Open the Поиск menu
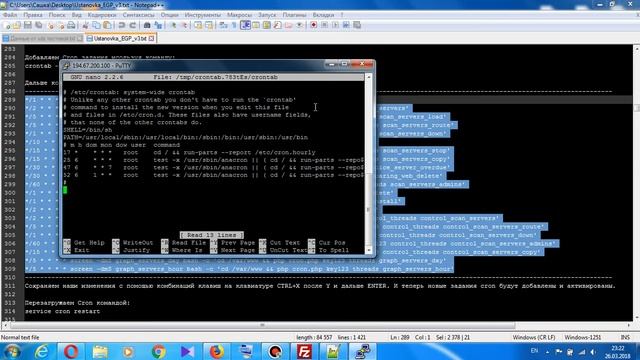The image size is (640, 360). point(57,15)
